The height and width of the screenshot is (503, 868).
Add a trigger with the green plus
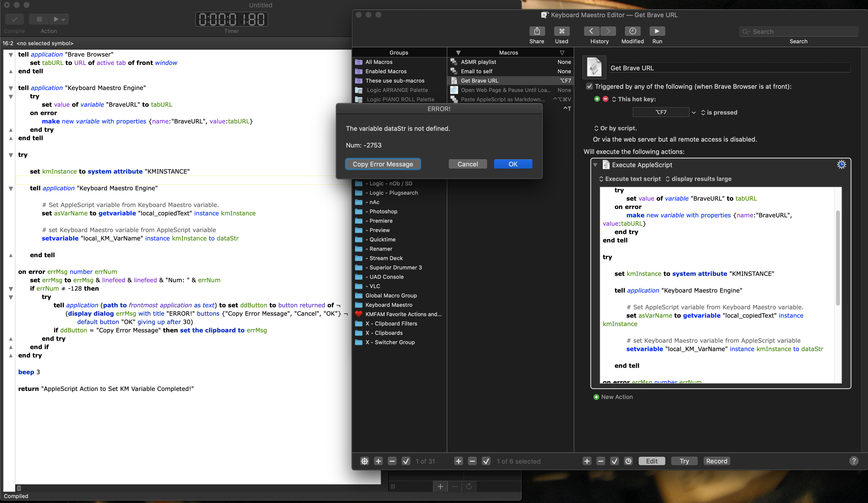point(597,99)
